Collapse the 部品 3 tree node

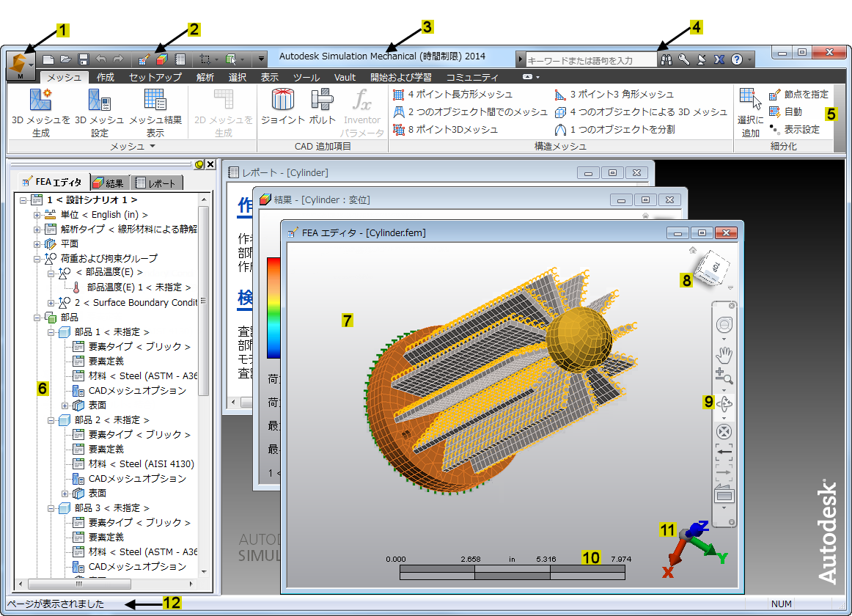[51, 508]
